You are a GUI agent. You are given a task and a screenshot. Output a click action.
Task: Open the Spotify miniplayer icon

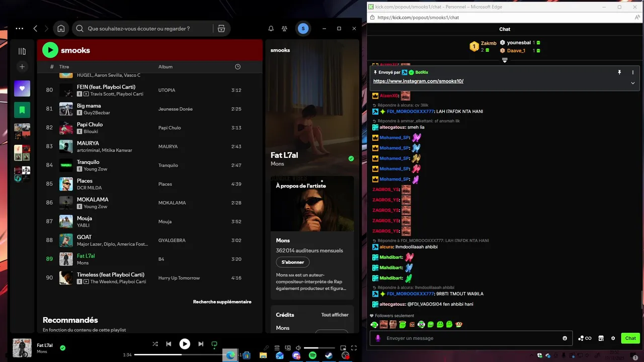tap(343, 348)
